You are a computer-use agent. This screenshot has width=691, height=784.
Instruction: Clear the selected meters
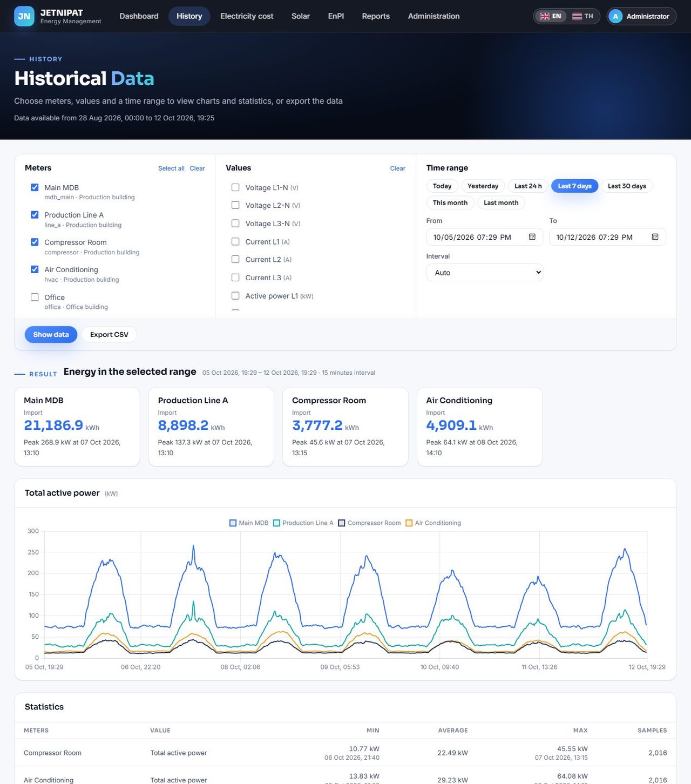(x=197, y=168)
